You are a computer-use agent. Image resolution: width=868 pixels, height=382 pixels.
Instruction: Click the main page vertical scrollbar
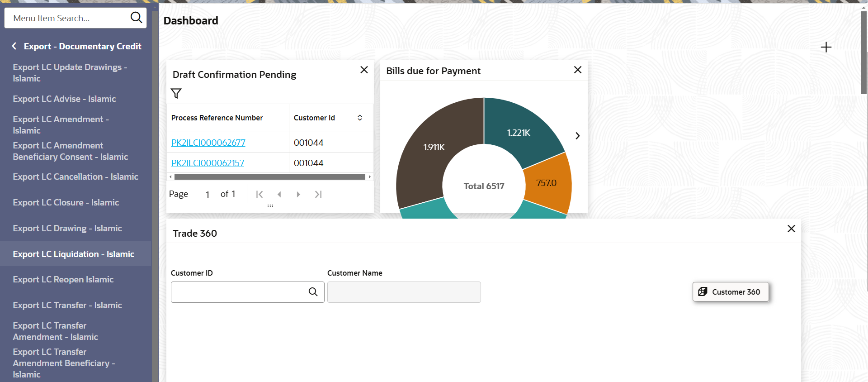864,52
